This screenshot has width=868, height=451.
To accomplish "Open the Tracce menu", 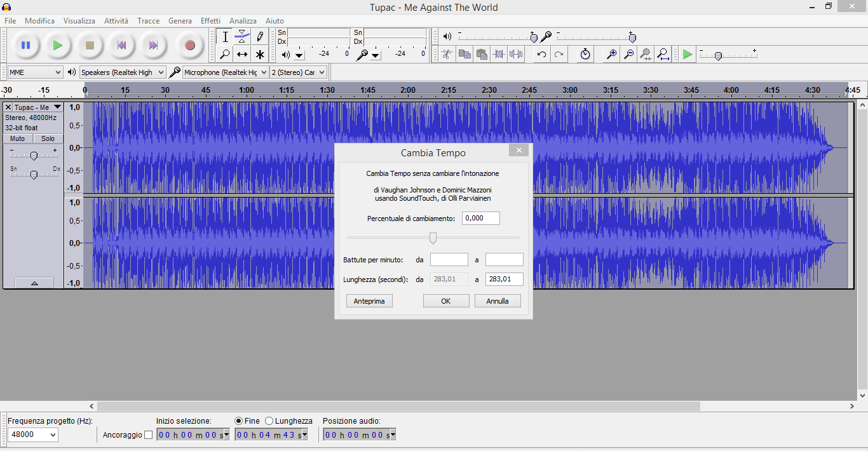I will click(x=149, y=21).
